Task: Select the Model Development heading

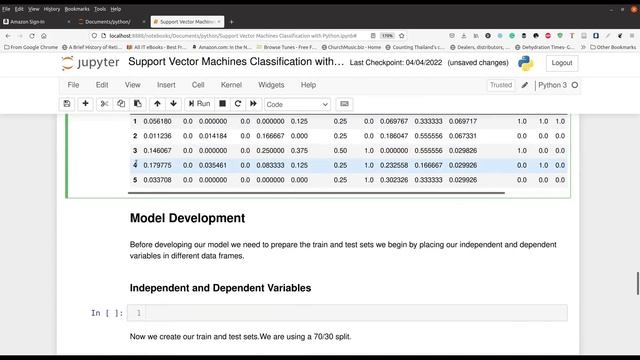Action: pos(187,218)
